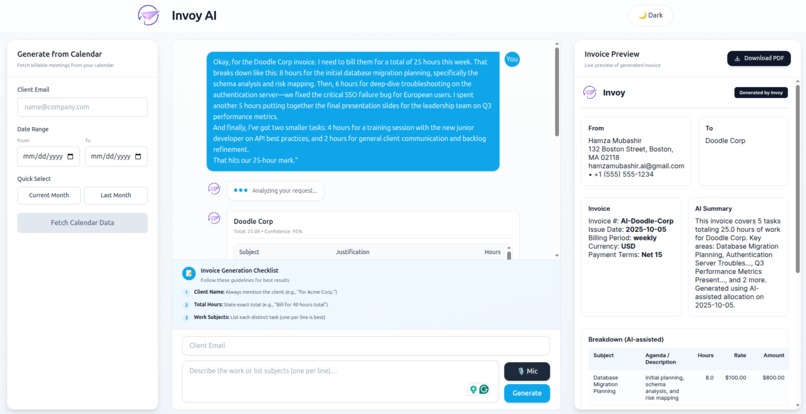
Task: Click checklist step 2 number badge
Action: click(x=187, y=305)
